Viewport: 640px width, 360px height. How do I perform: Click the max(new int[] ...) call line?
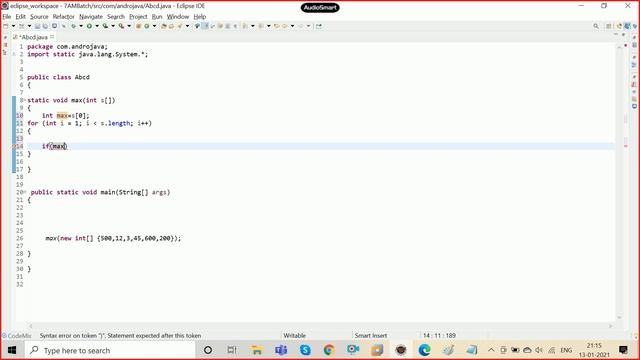113,238
